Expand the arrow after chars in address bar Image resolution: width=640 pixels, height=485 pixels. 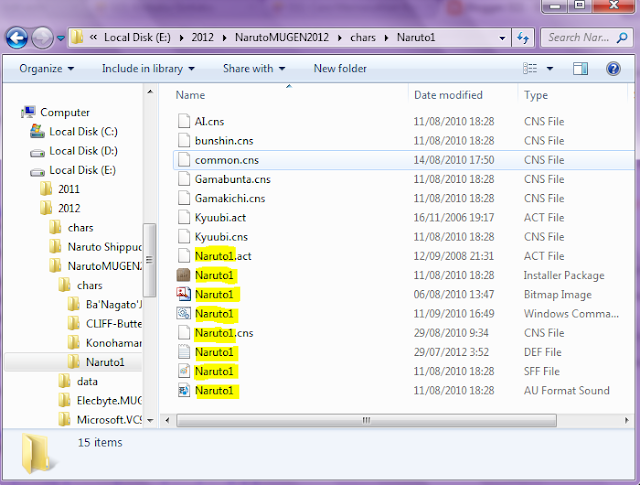[x=386, y=38]
